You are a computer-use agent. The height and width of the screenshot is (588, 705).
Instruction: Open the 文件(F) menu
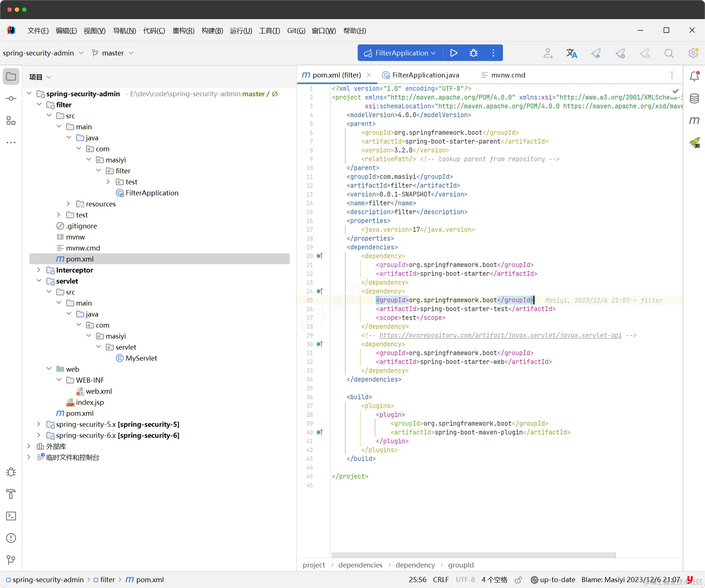(38, 31)
